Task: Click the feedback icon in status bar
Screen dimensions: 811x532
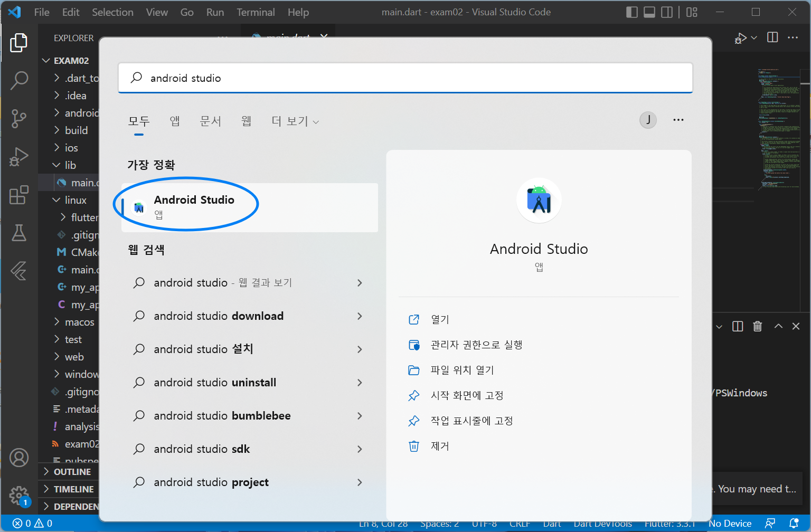Action: point(770,523)
